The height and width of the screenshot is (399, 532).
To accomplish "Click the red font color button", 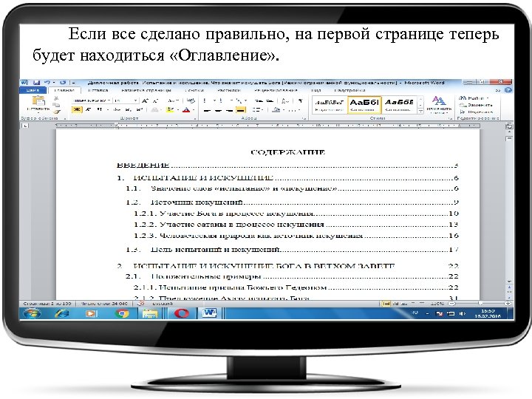I will tap(186, 110).
